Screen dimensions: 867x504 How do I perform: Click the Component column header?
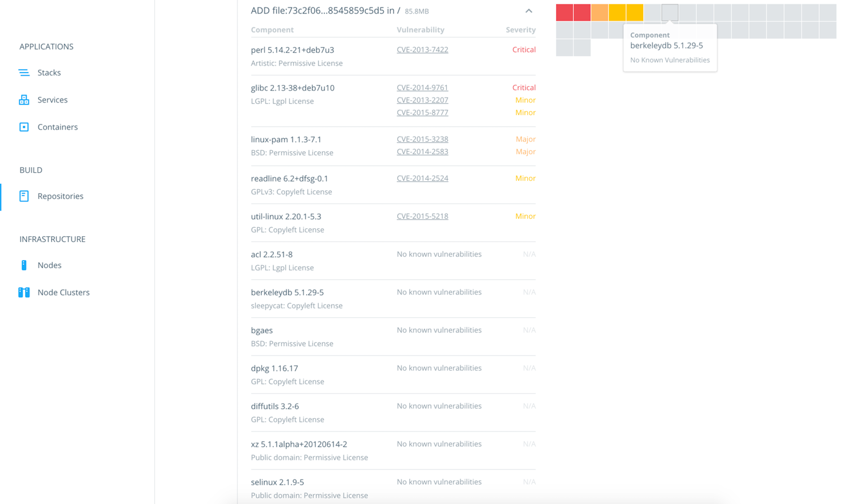pyautogui.click(x=272, y=30)
